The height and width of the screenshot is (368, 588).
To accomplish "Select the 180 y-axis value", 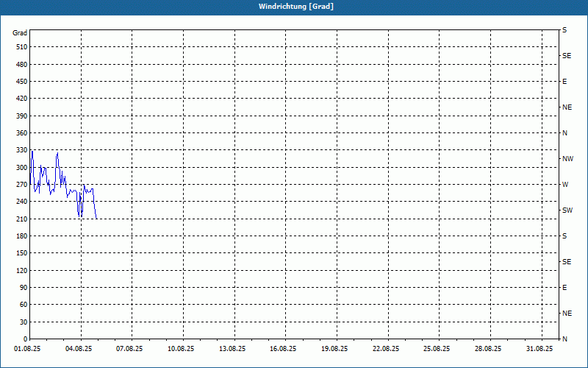I will 22,236.
